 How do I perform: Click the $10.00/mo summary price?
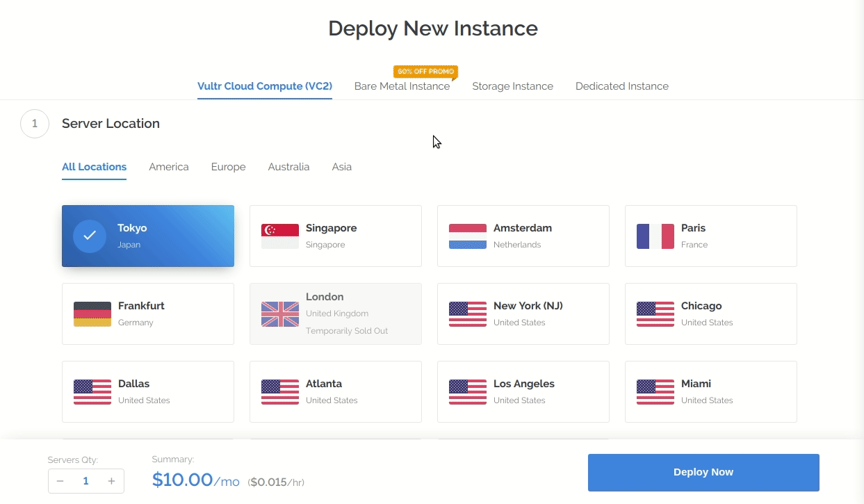click(x=196, y=480)
